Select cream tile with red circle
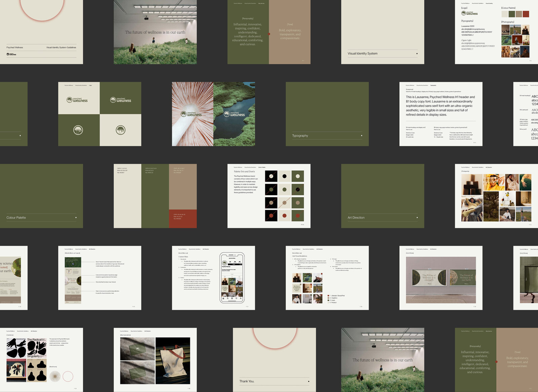Viewport: 538px width, 392px height. 284,216
